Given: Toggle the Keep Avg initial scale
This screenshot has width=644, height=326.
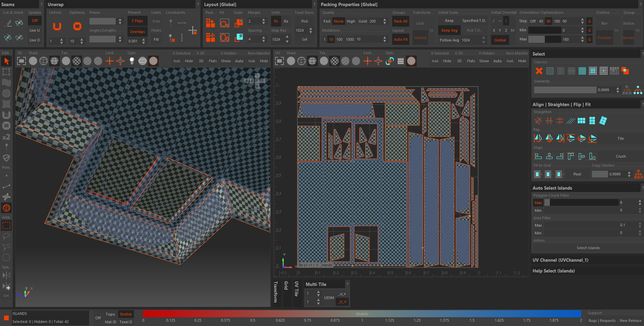Looking at the screenshot, I should 449,30.
